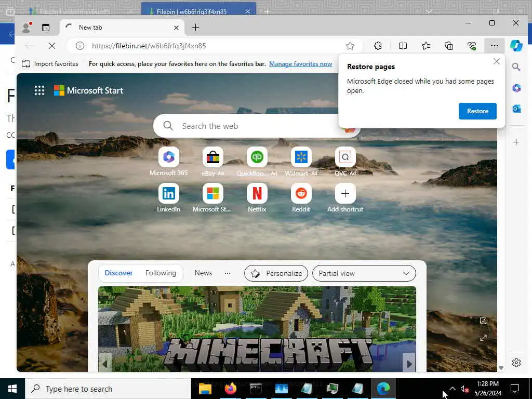Click Personalize button
Viewport: 532px width, 399px height.
pyautogui.click(x=276, y=273)
